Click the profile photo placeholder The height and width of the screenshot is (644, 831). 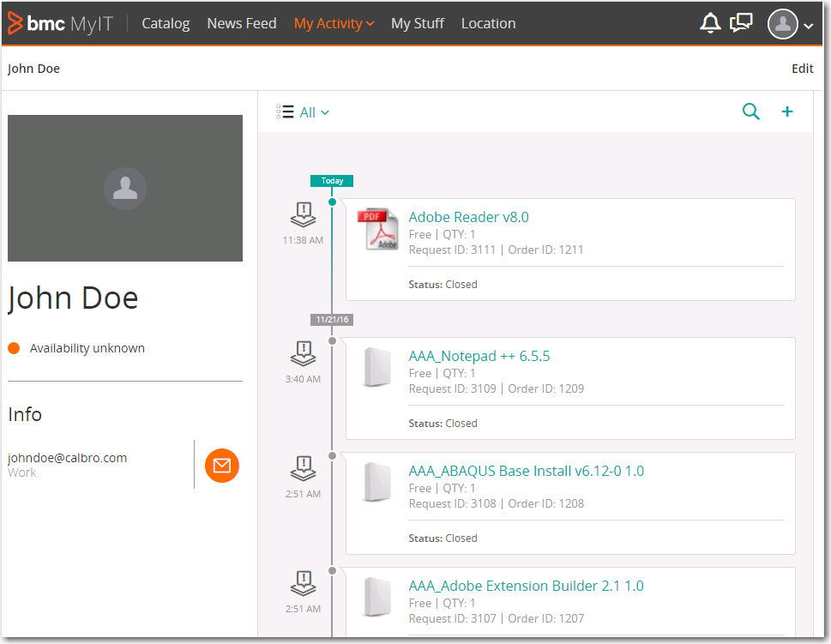point(125,188)
